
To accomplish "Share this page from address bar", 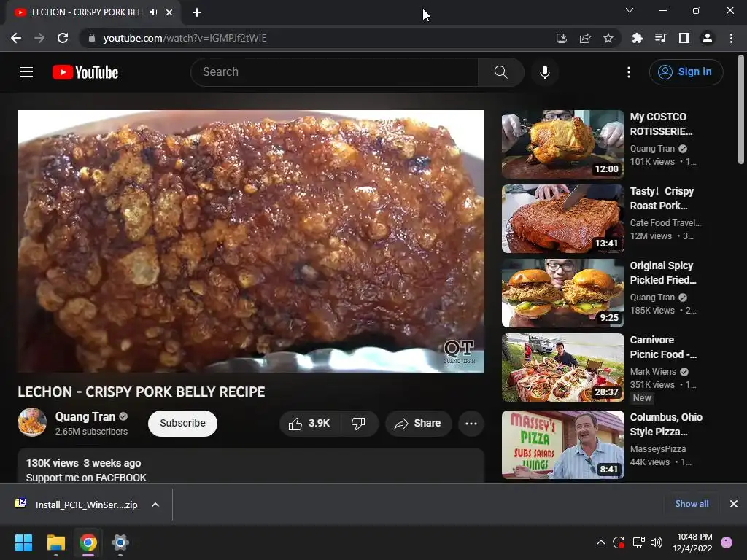I will 585,38.
